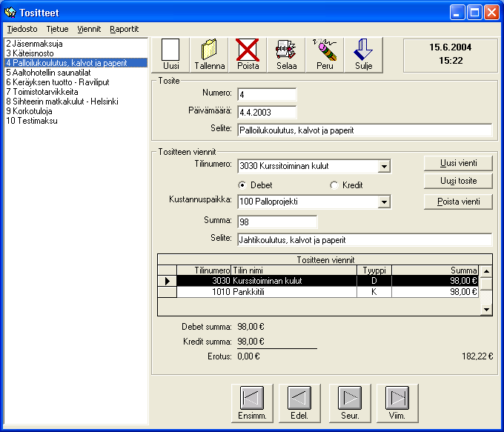The image size is (504, 432).
Task: Go to last record (Viim.)
Action: click(397, 403)
